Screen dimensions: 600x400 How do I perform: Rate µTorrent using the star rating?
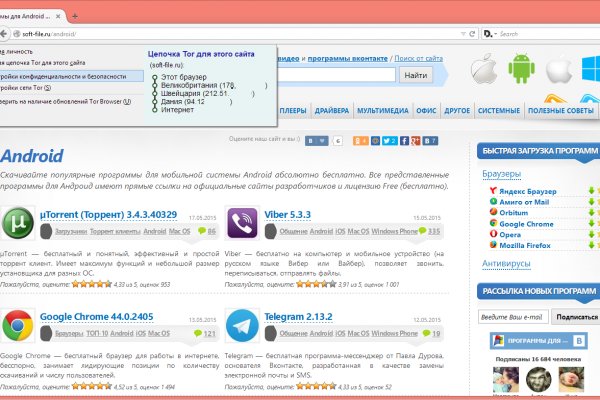(92, 284)
